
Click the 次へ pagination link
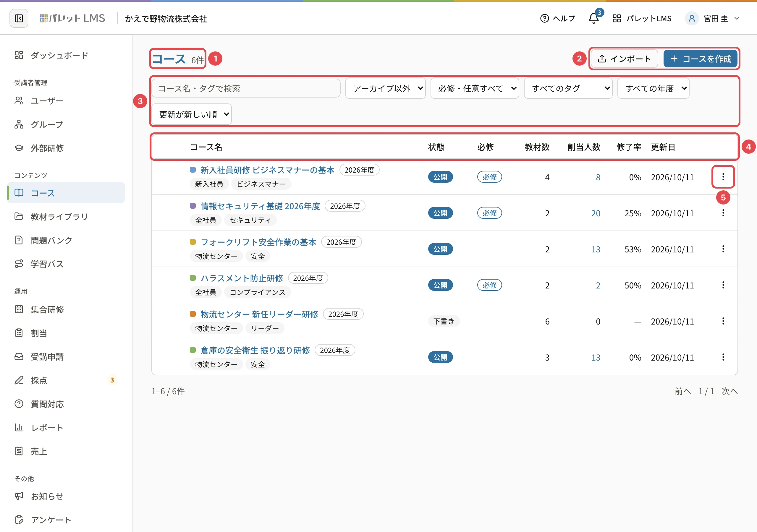coord(729,391)
